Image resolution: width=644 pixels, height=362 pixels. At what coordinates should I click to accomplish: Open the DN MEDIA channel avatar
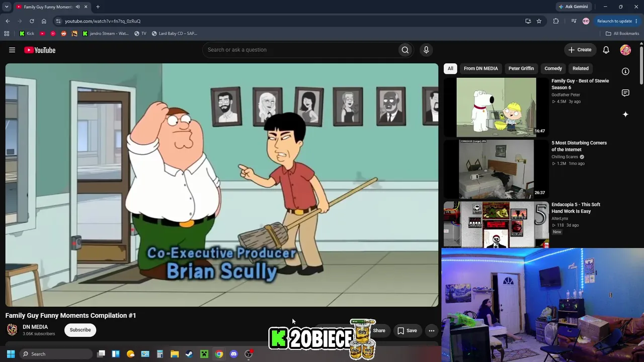(12, 330)
